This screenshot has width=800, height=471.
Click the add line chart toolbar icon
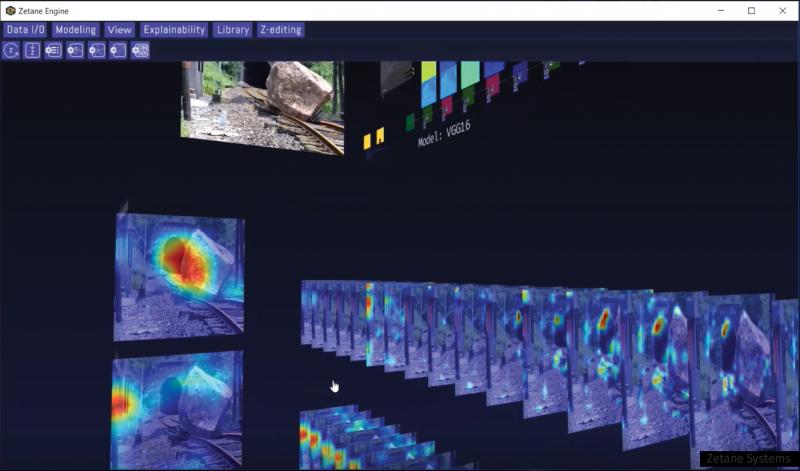(75, 51)
